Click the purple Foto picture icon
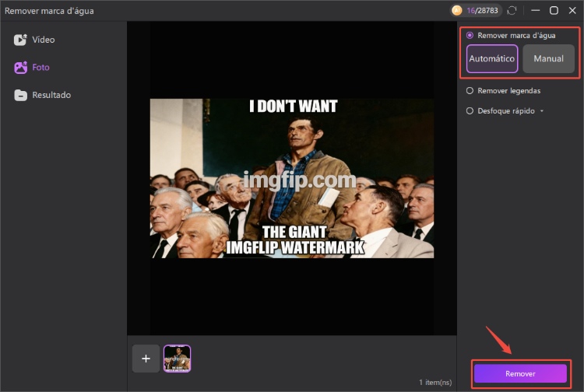584x392 pixels. 20,68
